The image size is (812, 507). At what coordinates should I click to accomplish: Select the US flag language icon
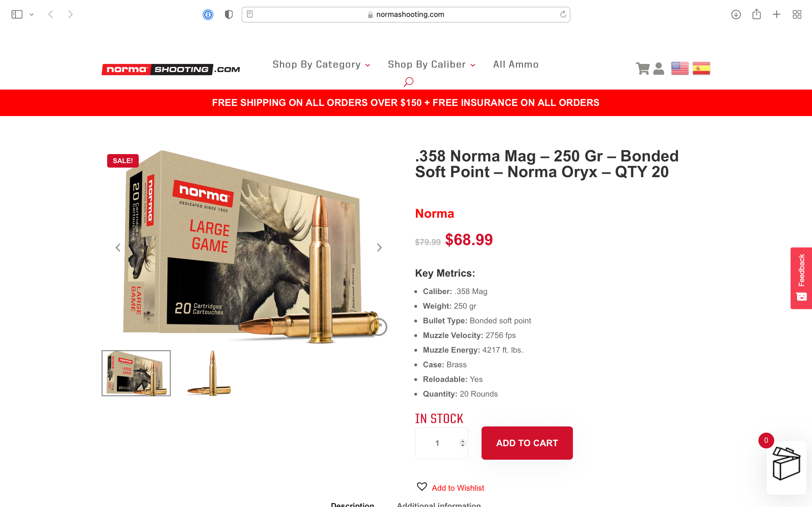tap(680, 68)
